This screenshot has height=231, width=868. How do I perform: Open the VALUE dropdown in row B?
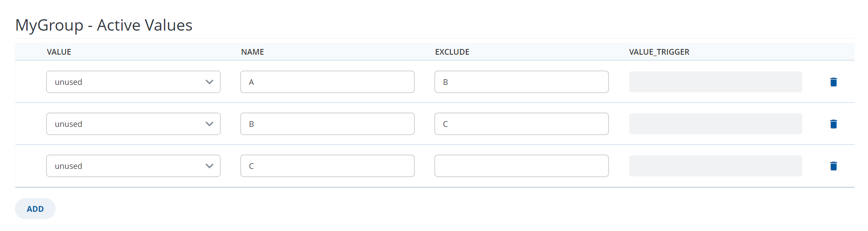coord(133,124)
